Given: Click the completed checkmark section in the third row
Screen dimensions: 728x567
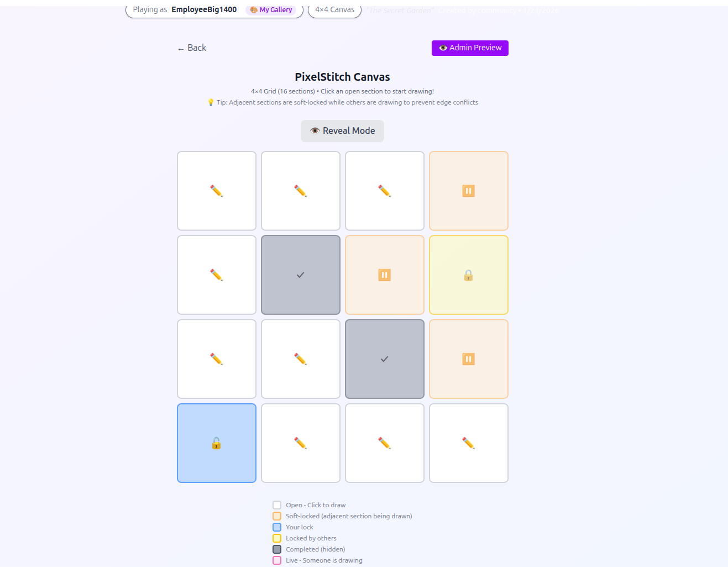Looking at the screenshot, I should [385, 359].
